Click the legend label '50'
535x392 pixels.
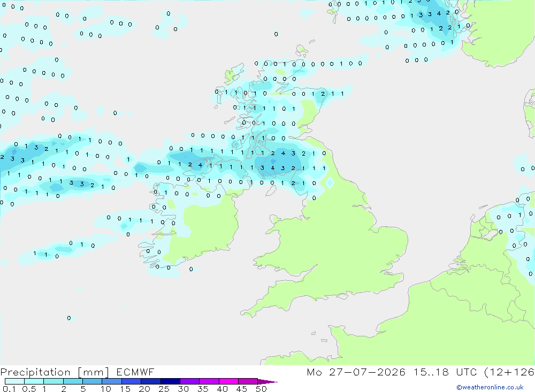click(261, 389)
